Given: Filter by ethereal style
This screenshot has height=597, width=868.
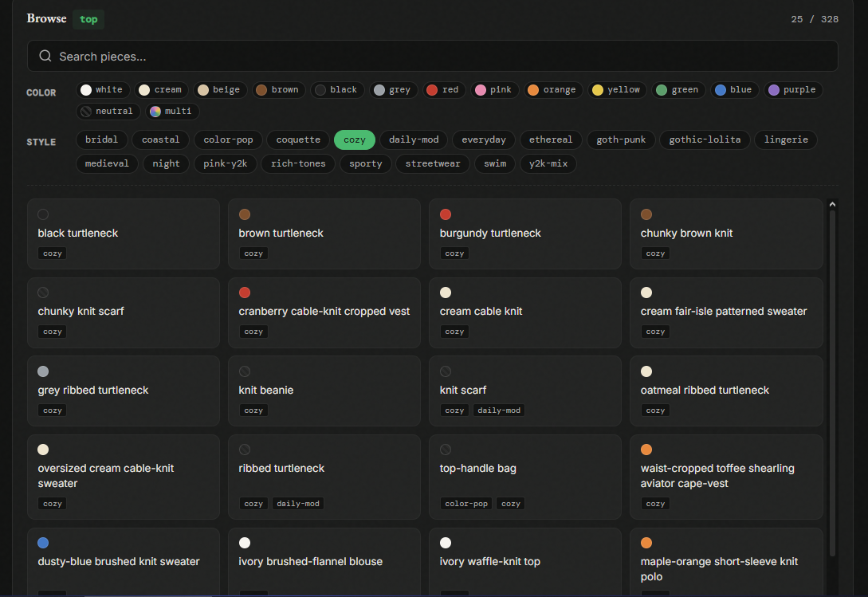Looking at the screenshot, I should [550, 139].
